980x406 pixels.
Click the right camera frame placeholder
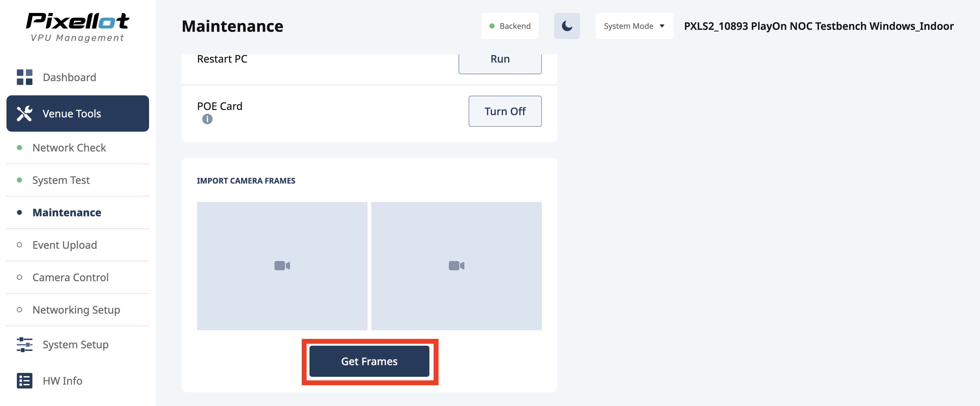456,266
